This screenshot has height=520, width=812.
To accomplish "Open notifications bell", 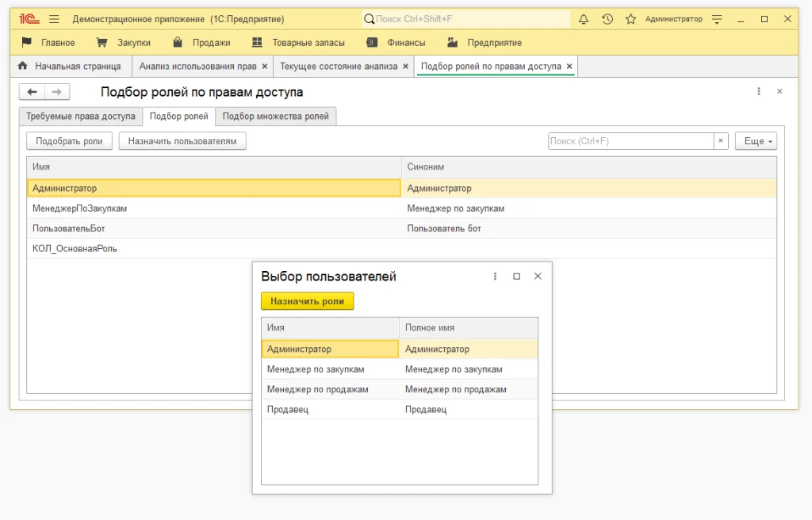I will 584,19.
